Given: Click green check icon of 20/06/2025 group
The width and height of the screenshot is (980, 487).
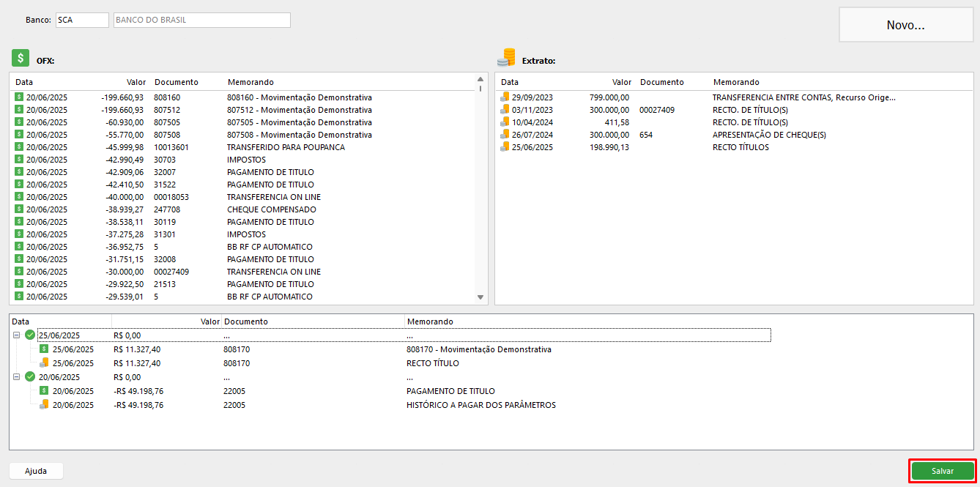Looking at the screenshot, I should pos(30,376).
